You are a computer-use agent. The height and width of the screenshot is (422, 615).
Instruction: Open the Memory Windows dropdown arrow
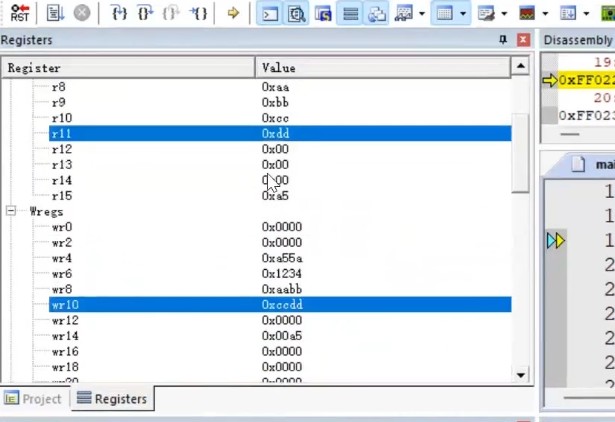tap(464, 13)
